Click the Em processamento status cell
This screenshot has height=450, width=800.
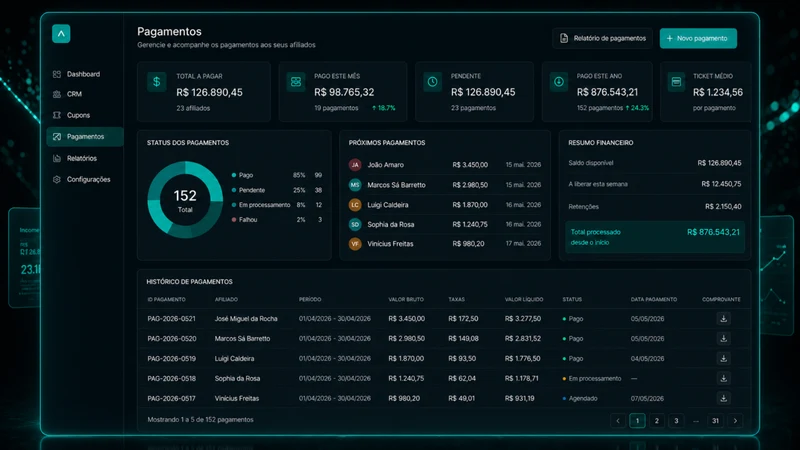pyautogui.click(x=592, y=379)
